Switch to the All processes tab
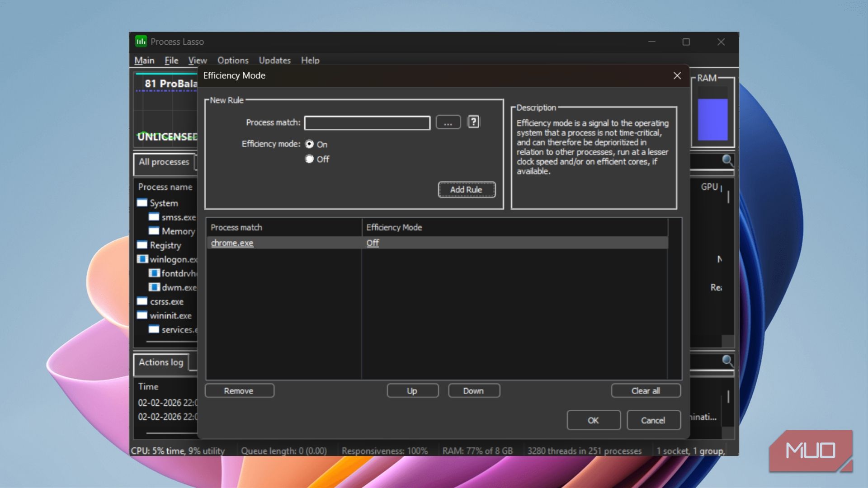The height and width of the screenshot is (488, 868). click(164, 162)
